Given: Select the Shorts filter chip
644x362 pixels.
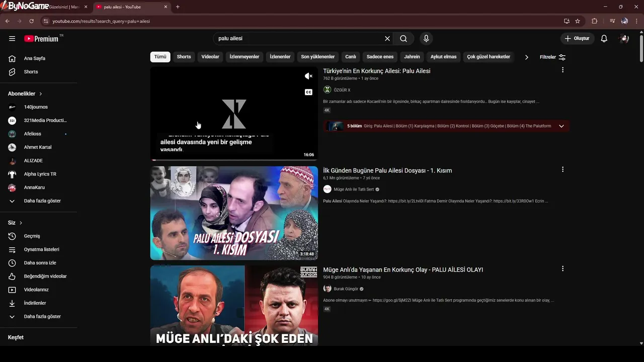Looking at the screenshot, I should click(184, 57).
